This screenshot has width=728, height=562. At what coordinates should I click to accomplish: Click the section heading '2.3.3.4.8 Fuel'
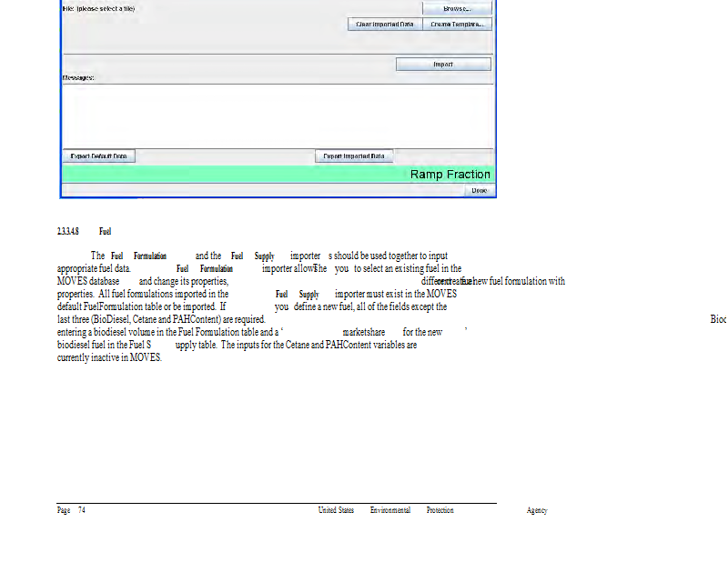coord(84,232)
